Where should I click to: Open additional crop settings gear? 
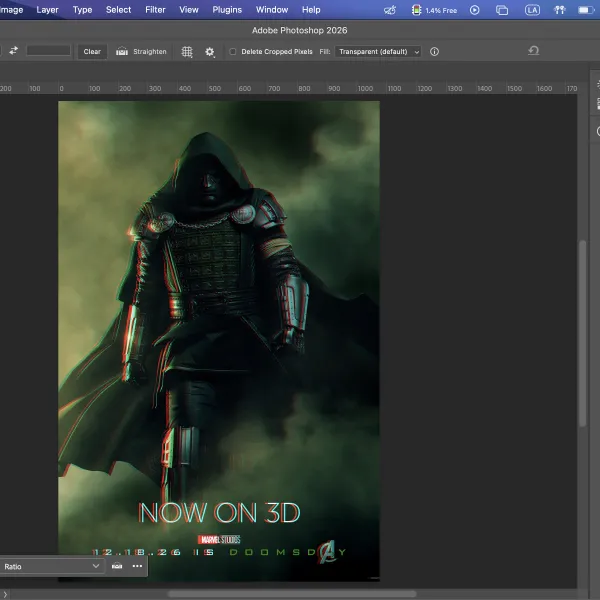click(210, 52)
